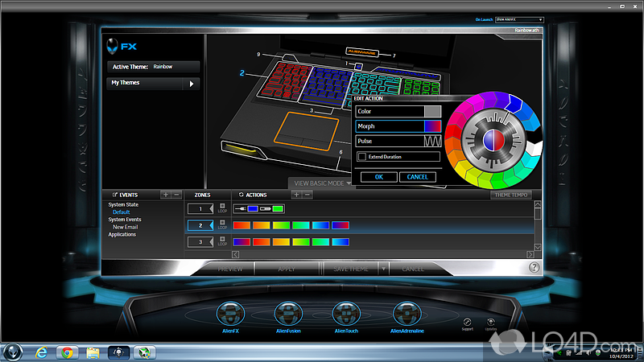Click the Support icon
Screen dimensions: 644x362
point(467,322)
